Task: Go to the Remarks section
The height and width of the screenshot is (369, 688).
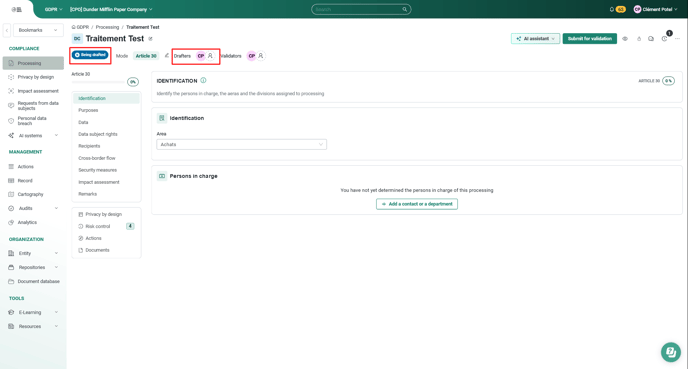Action: click(88, 194)
